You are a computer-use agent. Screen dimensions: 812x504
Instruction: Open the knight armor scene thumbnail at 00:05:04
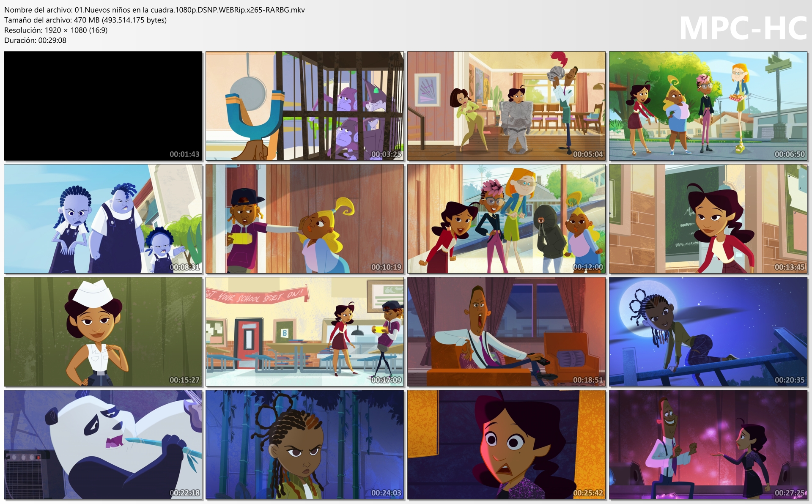506,106
